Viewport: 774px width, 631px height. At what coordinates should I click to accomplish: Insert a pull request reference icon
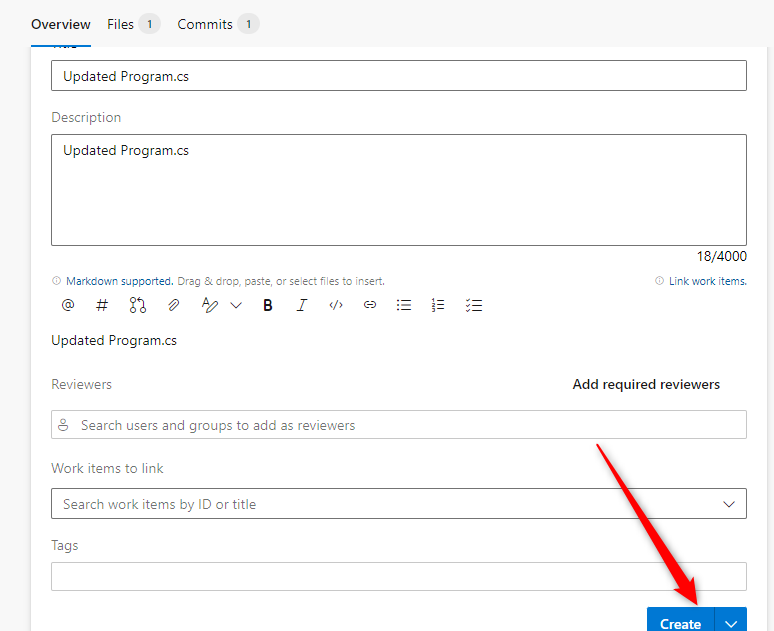click(138, 305)
